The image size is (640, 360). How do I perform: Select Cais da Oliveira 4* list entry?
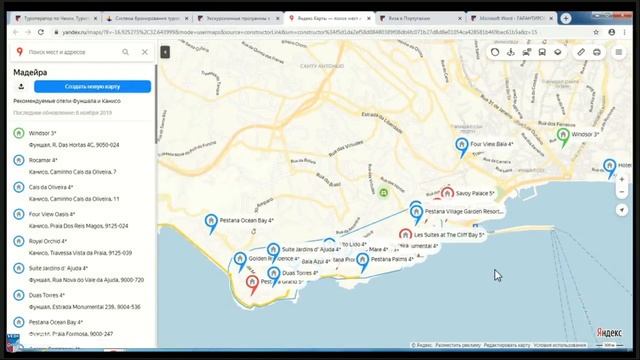click(x=82, y=193)
